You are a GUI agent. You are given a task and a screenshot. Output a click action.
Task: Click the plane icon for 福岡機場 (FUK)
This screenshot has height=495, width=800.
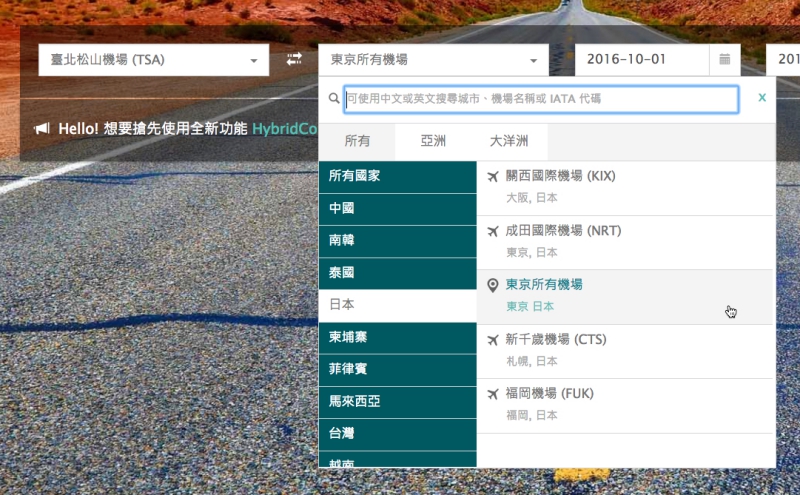(x=492, y=394)
